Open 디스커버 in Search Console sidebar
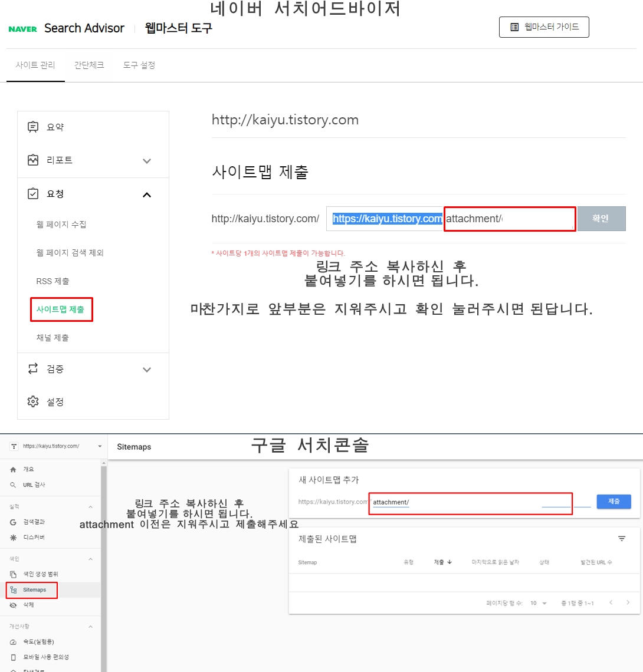The height and width of the screenshot is (672, 643). click(34, 537)
